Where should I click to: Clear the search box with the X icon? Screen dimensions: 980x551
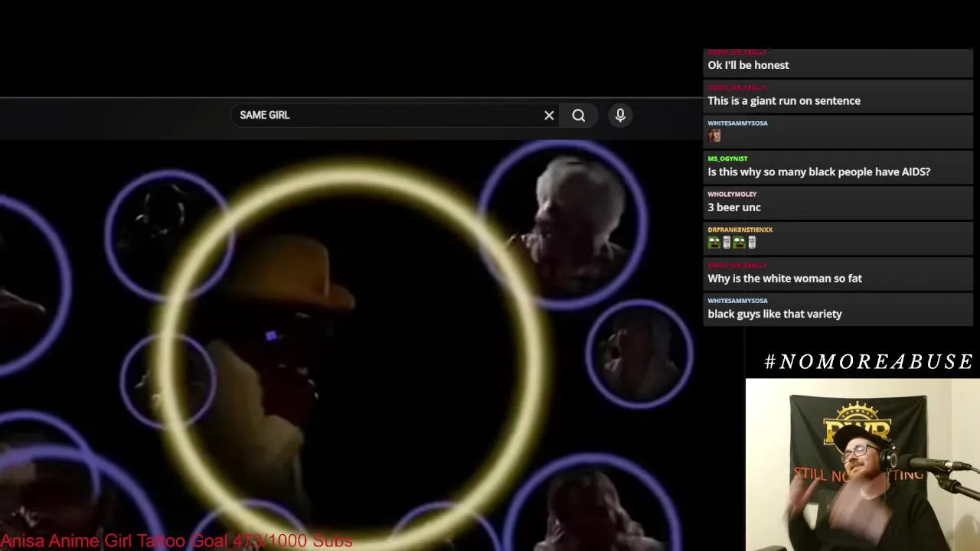tap(549, 116)
